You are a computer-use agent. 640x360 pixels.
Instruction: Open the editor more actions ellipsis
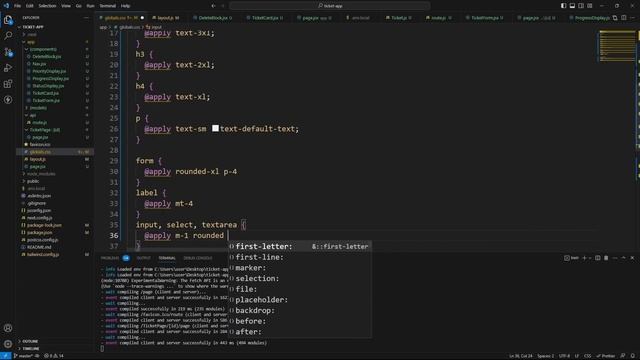[633, 18]
